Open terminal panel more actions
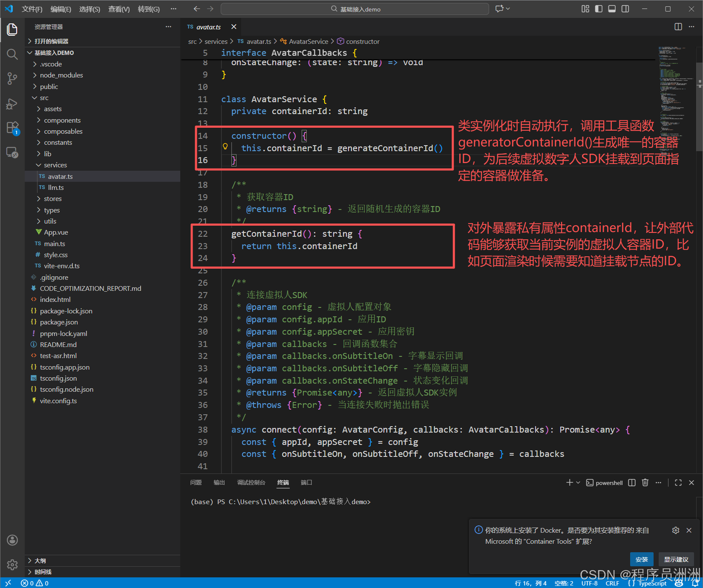Viewport: 703px width, 588px height. 658,482
